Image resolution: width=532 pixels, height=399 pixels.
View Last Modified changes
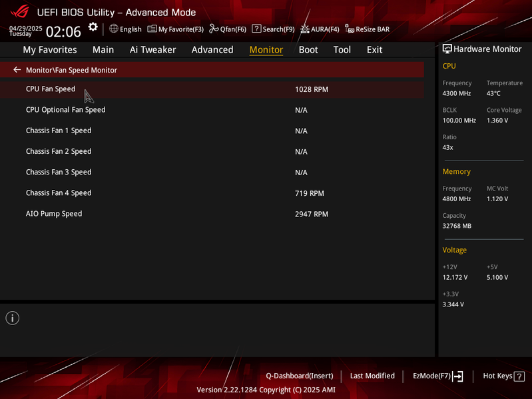372,376
